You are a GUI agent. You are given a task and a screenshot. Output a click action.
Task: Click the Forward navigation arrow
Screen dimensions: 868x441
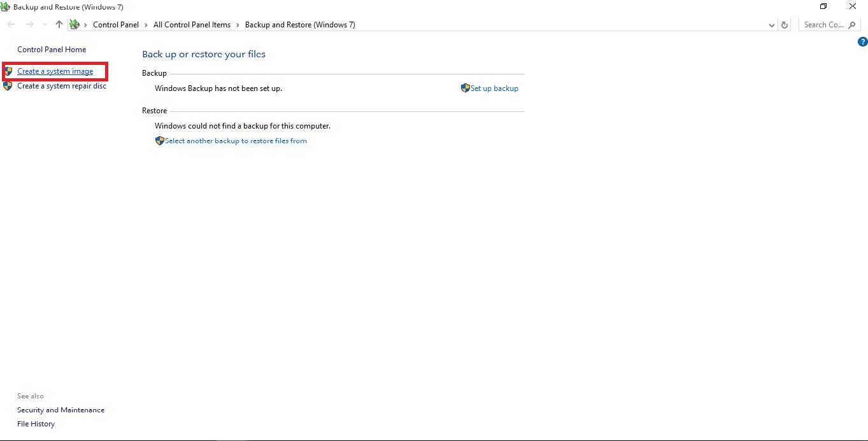coord(29,25)
